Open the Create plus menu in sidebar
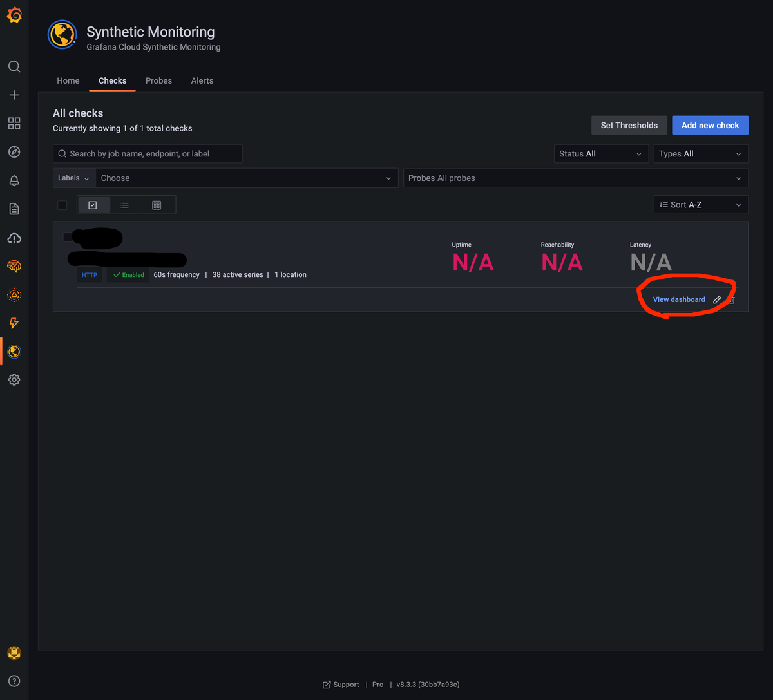Image resolution: width=773 pixels, height=700 pixels. coord(14,95)
